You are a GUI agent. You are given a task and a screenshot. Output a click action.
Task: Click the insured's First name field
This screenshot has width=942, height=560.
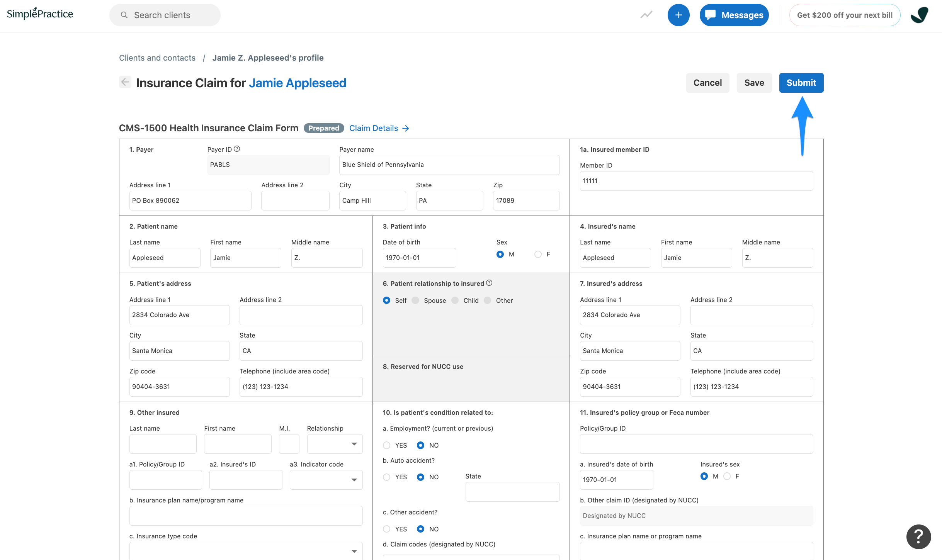pyautogui.click(x=696, y=258)
